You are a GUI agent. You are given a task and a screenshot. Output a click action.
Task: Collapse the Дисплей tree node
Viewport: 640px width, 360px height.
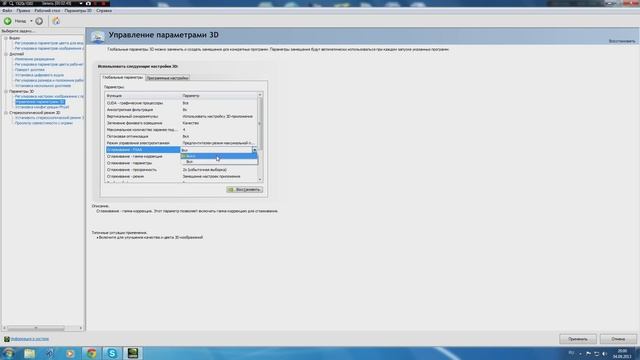[6, 54]
